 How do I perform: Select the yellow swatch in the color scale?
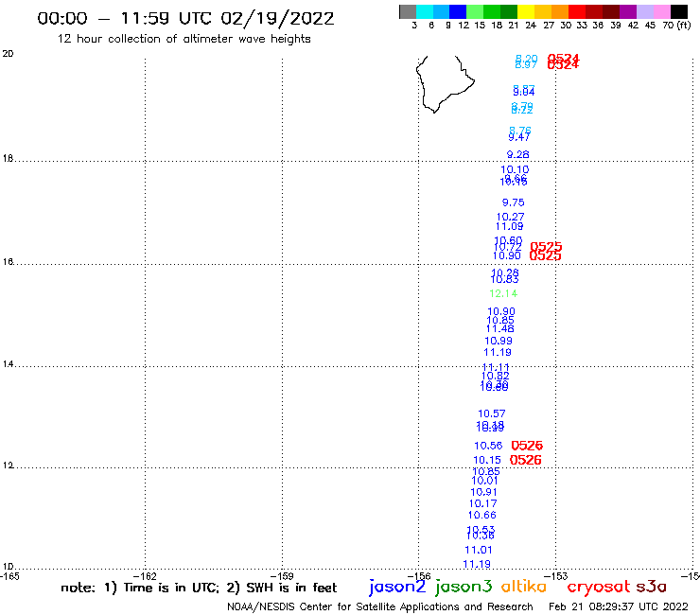pyautogui.click(x=526, y=11)
